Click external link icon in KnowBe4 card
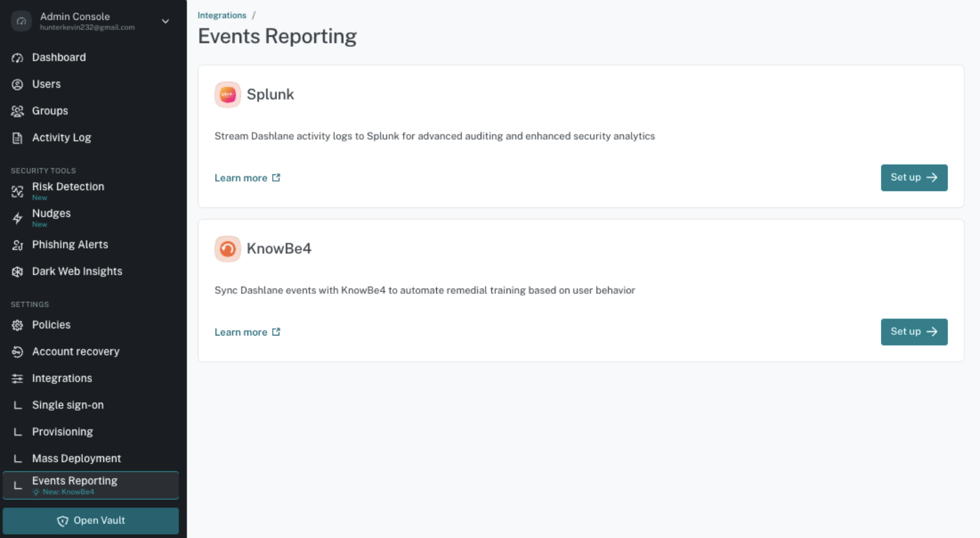The image size is (980, 538). 276,332
